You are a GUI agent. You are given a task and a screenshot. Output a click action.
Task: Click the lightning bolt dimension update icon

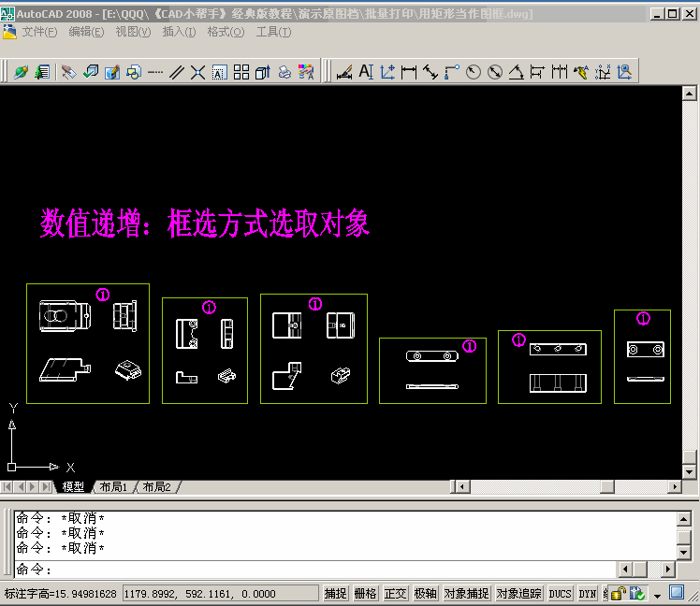[x=581, y=72]
